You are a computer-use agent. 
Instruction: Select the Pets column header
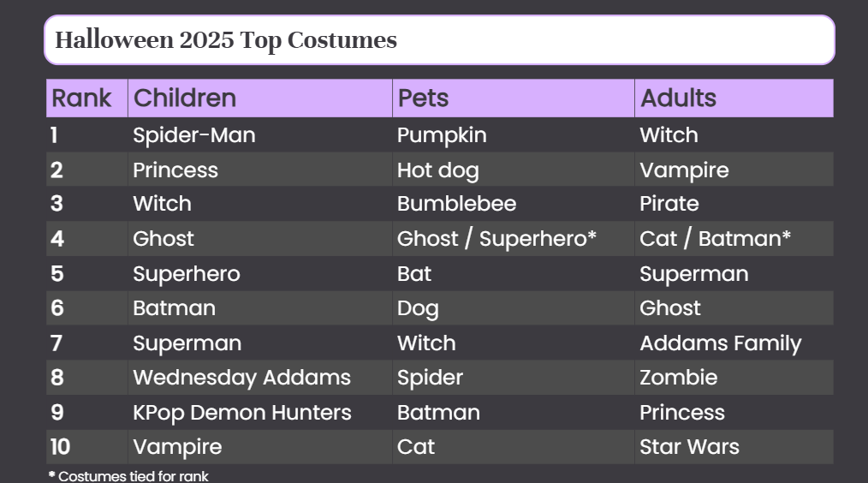[x=513, y=98]
